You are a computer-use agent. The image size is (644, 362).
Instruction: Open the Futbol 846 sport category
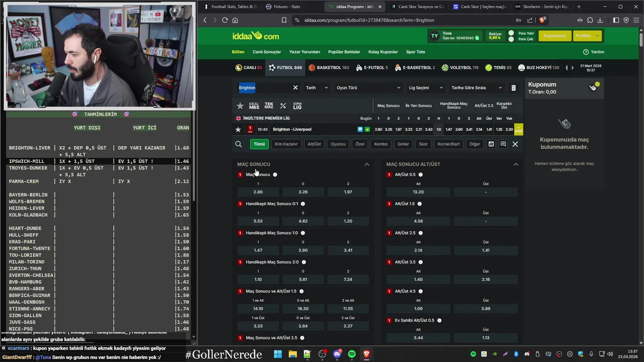(x=285, y=67)
